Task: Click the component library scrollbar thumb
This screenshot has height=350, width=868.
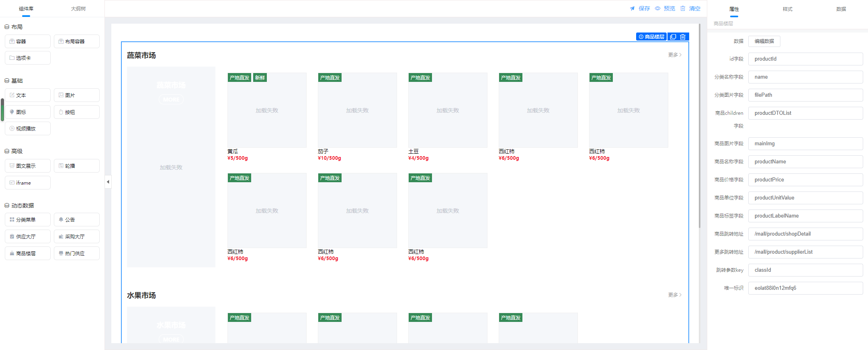Action: [2, 110]
